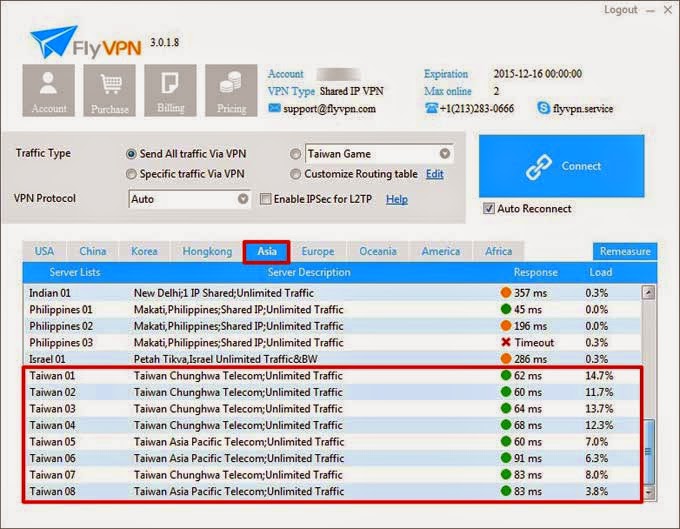Switch to the Asia tab
The image size is (680, 529).
(x=267, y=251)
